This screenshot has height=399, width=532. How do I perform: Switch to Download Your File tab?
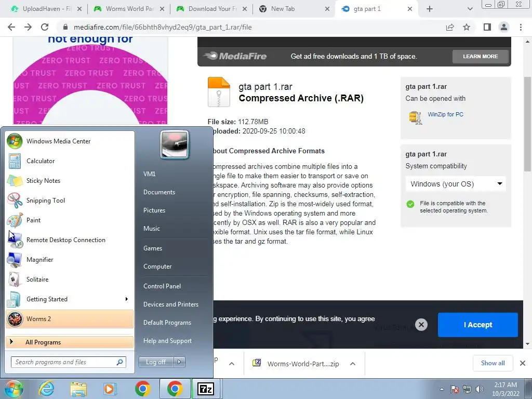(212, 9)
